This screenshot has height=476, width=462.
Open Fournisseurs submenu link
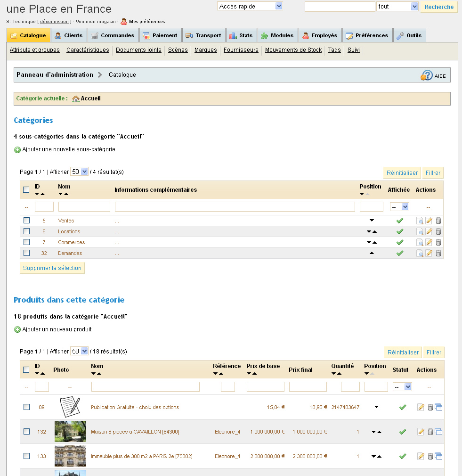point(241,50)
